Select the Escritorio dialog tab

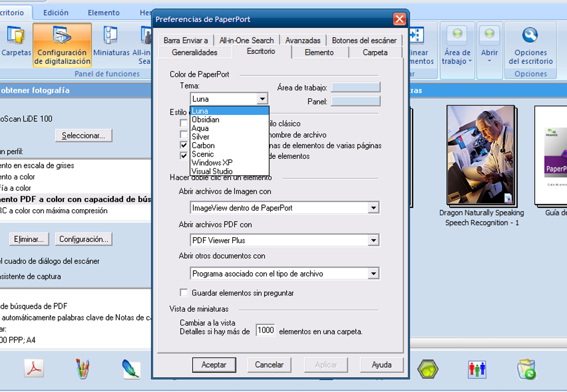pos(261,51)
